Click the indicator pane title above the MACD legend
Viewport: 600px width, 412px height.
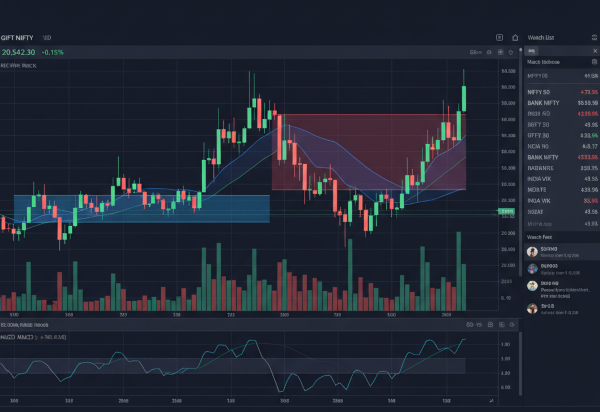(24, 325)
